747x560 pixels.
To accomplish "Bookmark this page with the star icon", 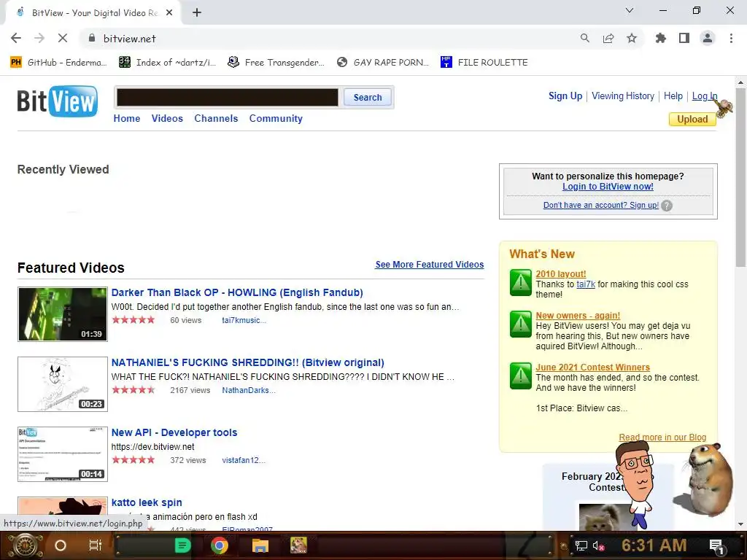I will point(632,38).
